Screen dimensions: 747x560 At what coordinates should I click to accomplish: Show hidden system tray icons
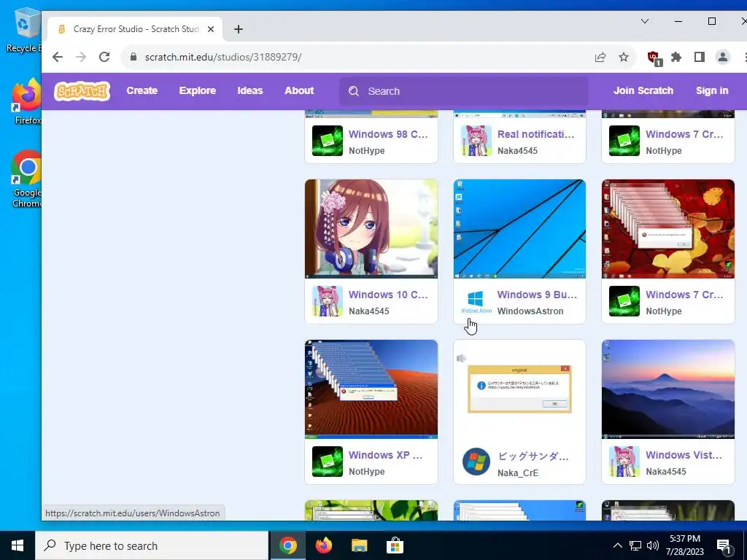[x=617, y=545]
